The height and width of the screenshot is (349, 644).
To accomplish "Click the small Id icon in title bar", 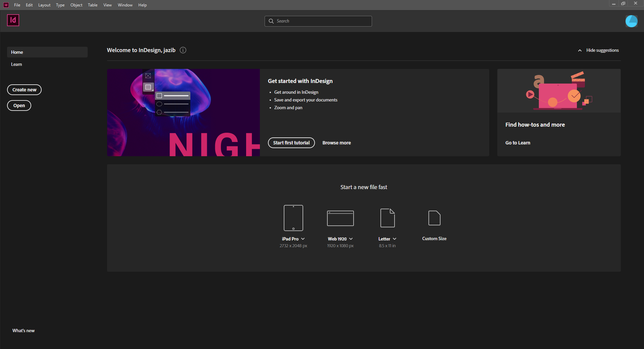I will (6, 5).
